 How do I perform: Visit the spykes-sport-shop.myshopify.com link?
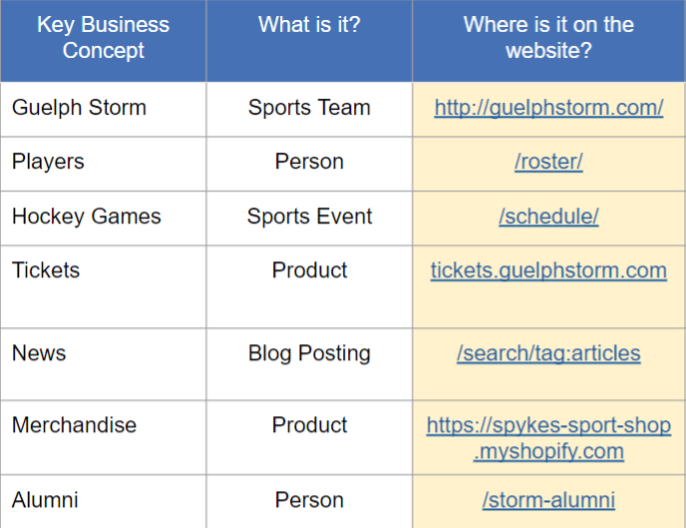click(x=548, y=438)
